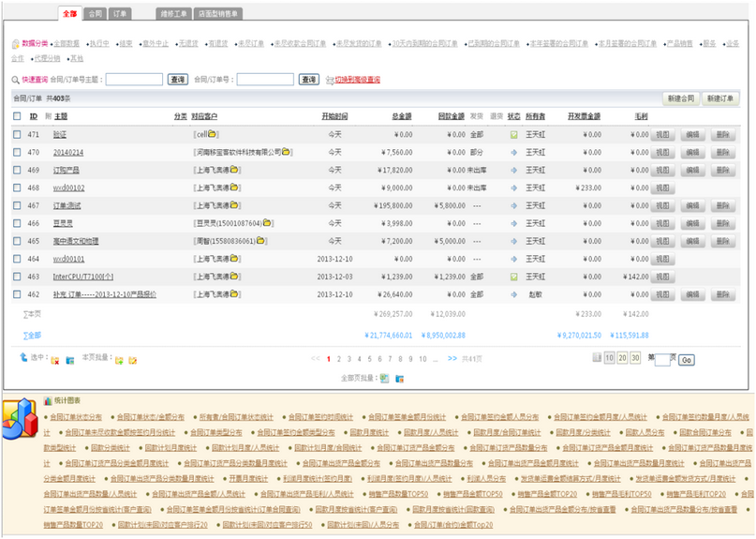Click the 新建合同 button

point(681,98)
